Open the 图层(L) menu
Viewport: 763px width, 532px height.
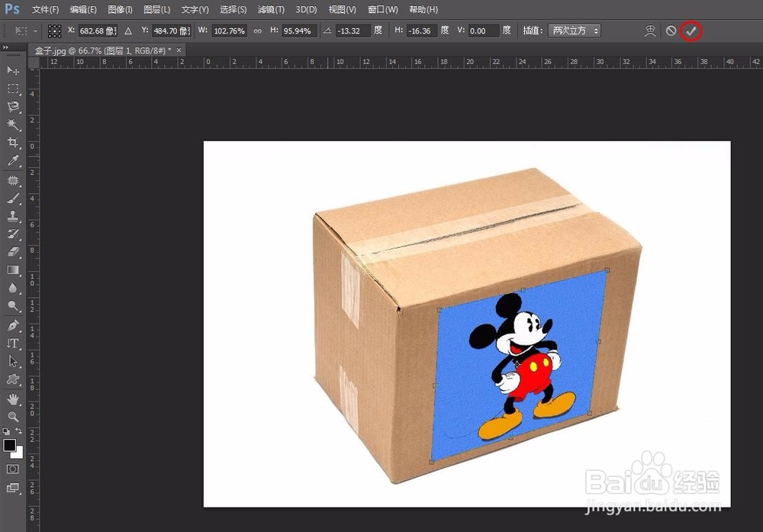click(156, 9)
